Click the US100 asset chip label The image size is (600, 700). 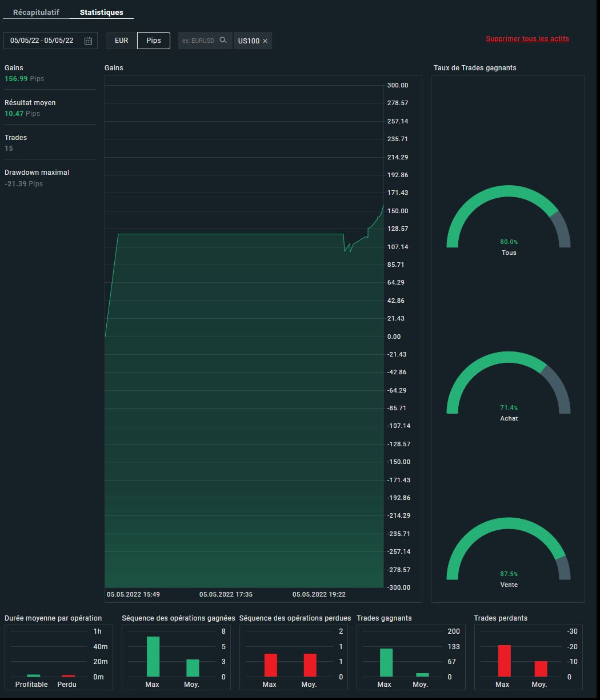pos(249,41)
